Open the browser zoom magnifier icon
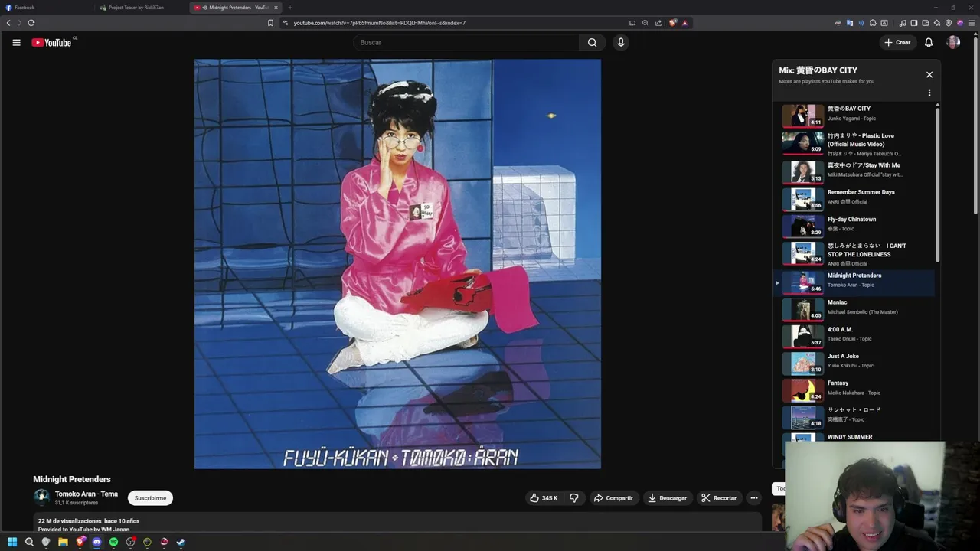 645,23
